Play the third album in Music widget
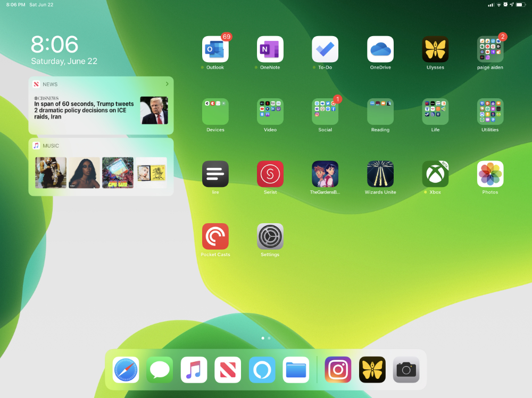Image resolution: width=532 pixels, height=398 pixels. click(x=118, y=173)
